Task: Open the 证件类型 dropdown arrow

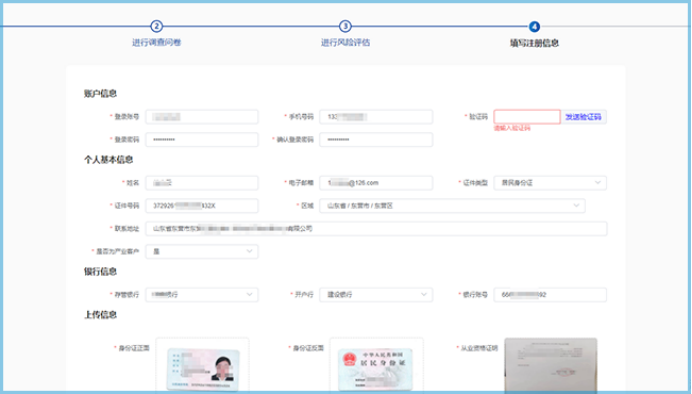Action: point(597,183)
